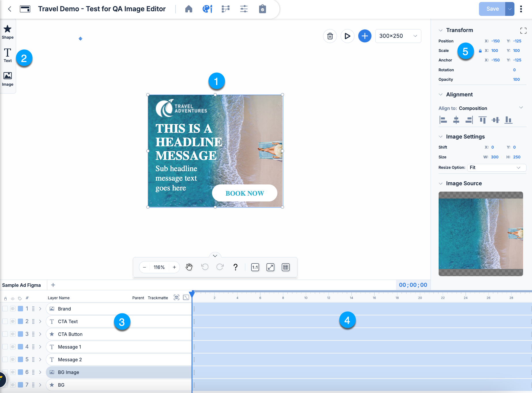
Task: Reset zoom with the 1:1 button
Action: click(x=255, y=267)
